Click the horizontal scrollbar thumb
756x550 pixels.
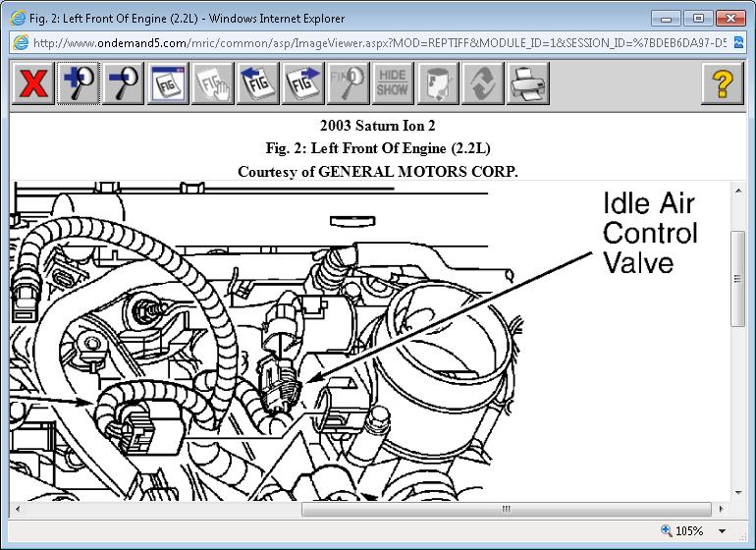pyautogui.click(x=505, y=510)
